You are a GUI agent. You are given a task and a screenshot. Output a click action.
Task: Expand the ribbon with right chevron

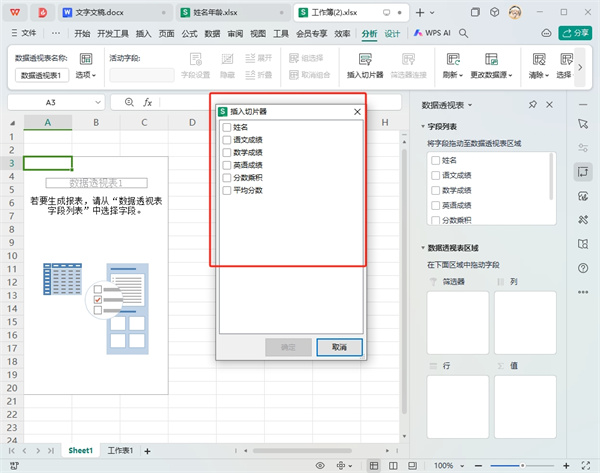(x=580, y=67)
